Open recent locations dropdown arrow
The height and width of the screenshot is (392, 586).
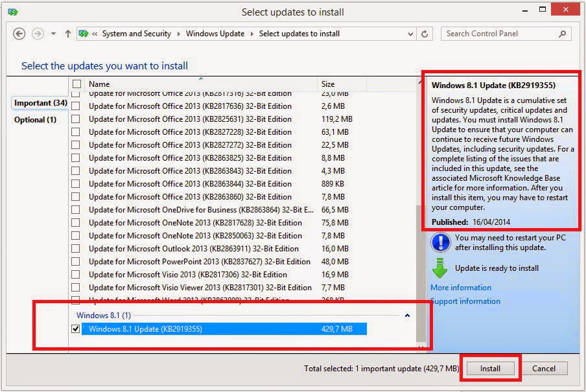click(53, 34)
